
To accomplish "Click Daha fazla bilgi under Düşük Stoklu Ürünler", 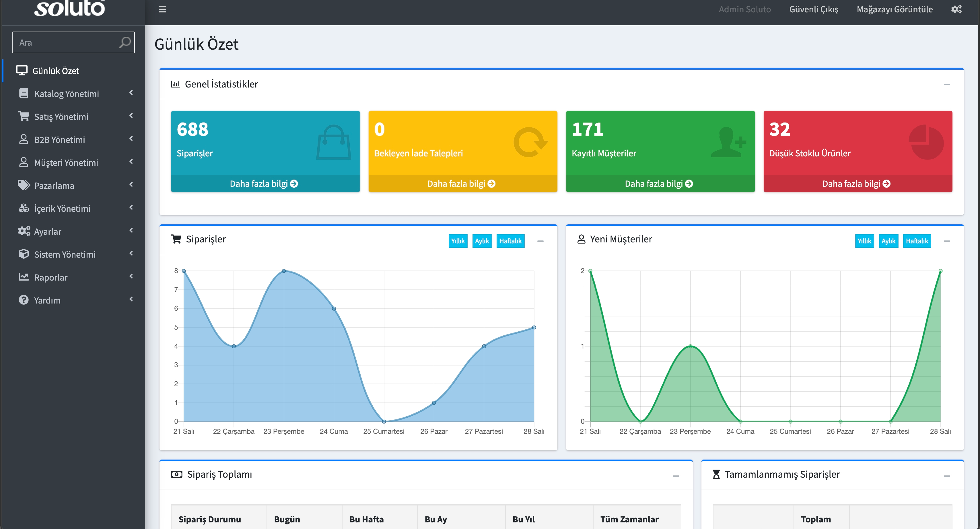I will 857,184.
